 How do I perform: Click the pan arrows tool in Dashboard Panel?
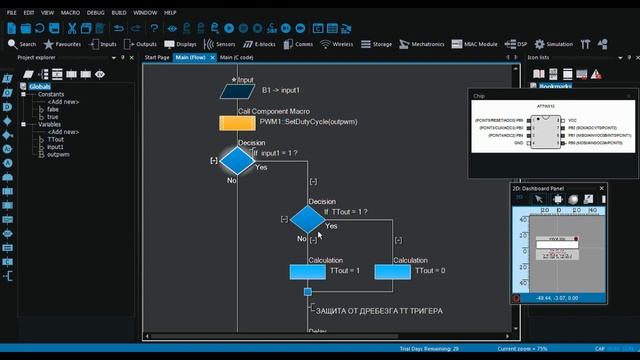(558, 199)
